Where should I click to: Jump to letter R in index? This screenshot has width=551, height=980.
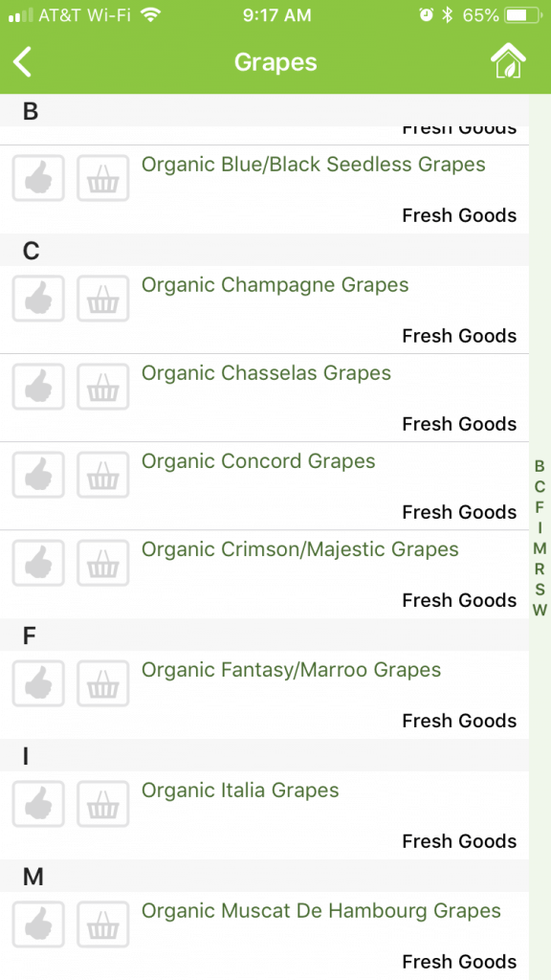point(540,568)
